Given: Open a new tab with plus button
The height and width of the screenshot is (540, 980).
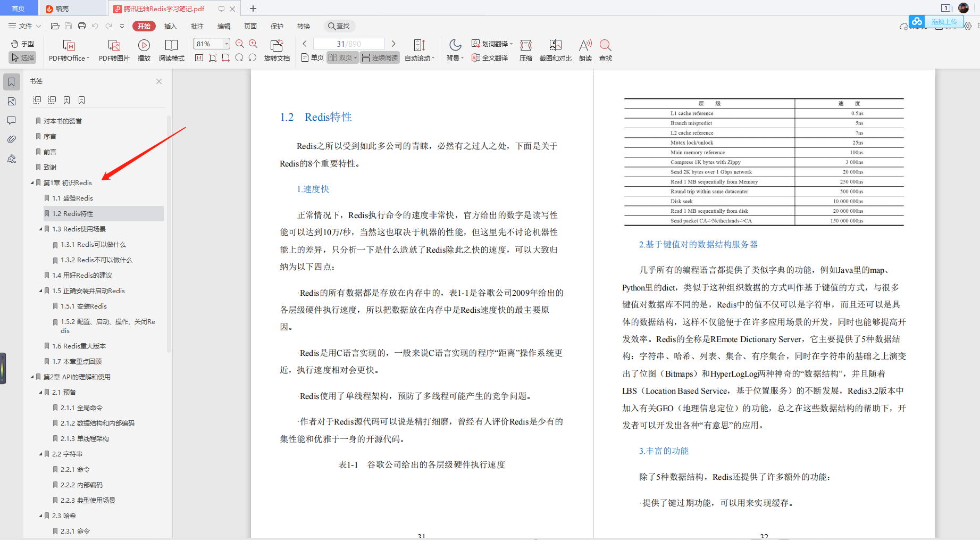Looking at the screenshot, I should pyautogui.click(x=253, y=9).
